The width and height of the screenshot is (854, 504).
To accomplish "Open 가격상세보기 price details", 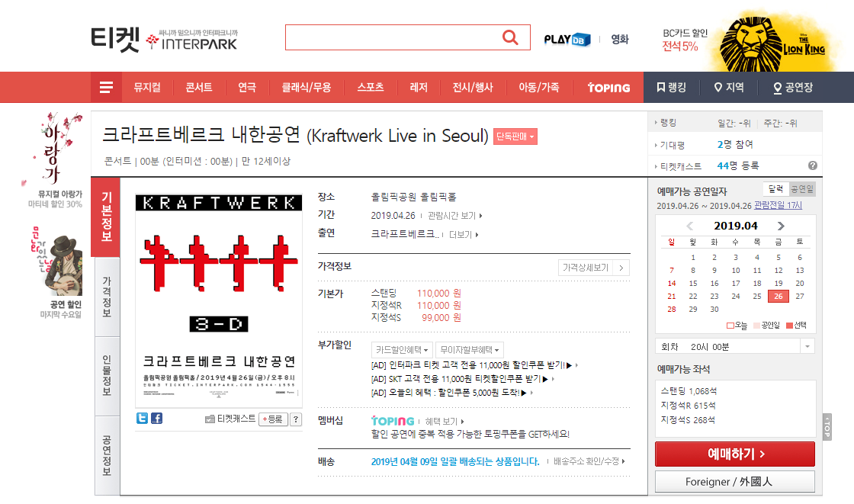I will click(594, 268).
